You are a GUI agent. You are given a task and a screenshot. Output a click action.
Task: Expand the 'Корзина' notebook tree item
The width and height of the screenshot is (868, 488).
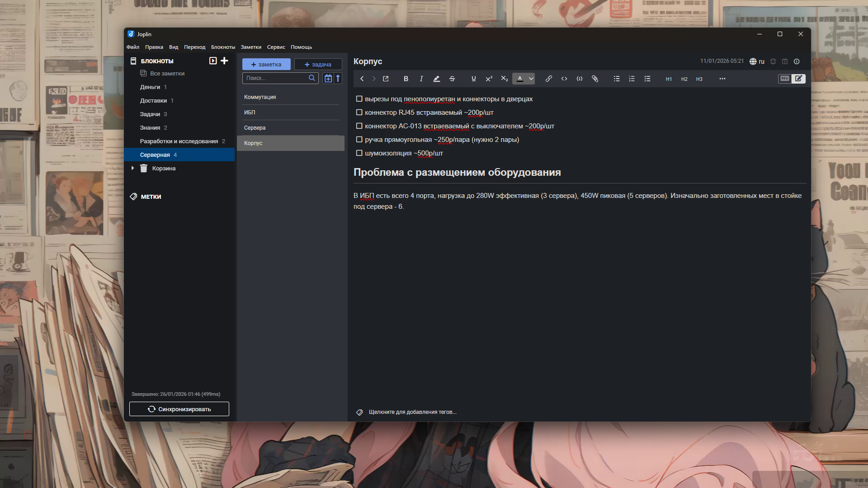coord(132,168)
